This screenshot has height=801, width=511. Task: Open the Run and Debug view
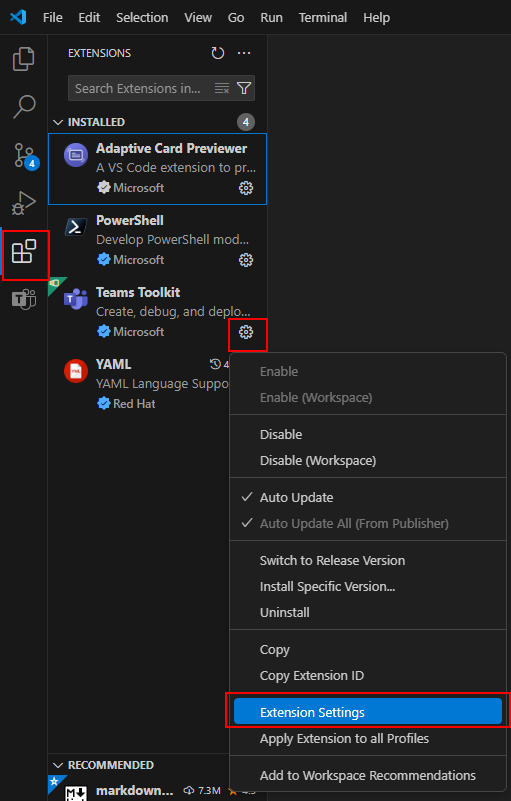tap(24, 203)
